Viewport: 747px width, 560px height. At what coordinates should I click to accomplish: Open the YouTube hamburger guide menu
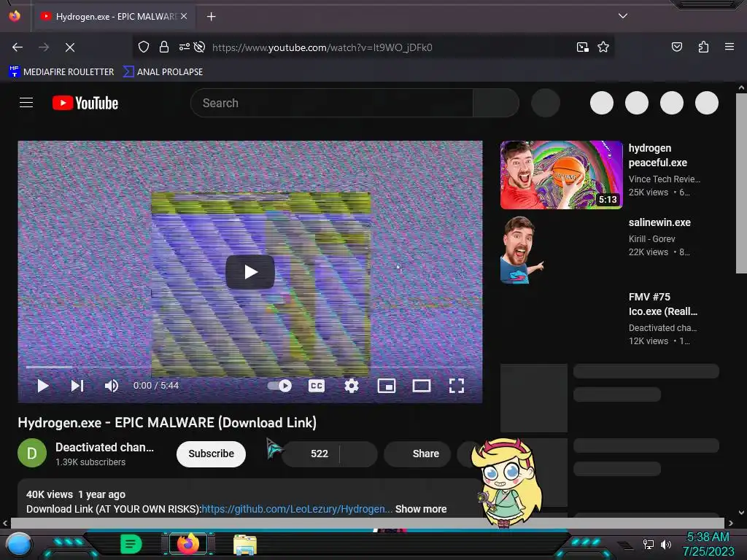(x=26, y=103)
